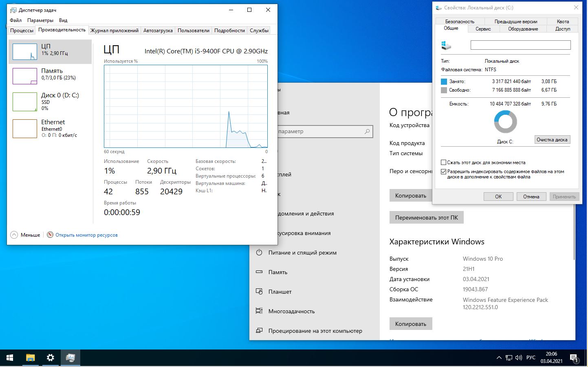This screenshot has width=588, height=367.
Task: Click the network tray icon
Action: pyautogui.click(x=509, y=358)
